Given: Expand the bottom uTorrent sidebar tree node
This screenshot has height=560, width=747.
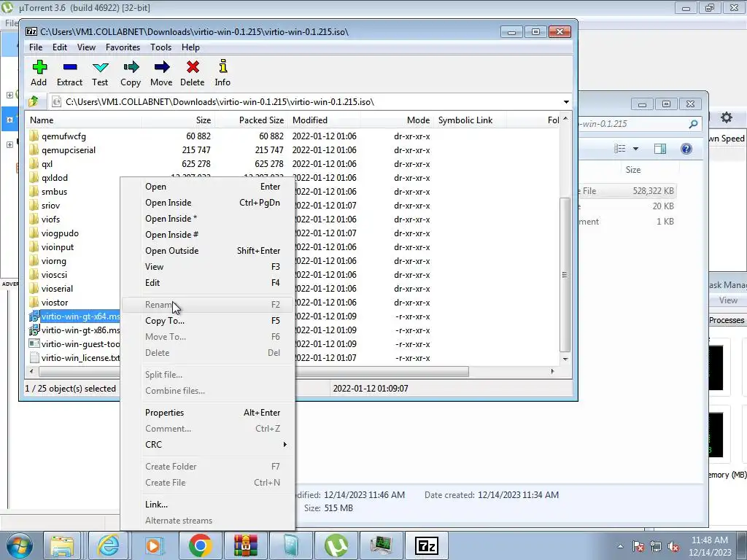Looking at the screenshot, I should [x=9, y=144].
